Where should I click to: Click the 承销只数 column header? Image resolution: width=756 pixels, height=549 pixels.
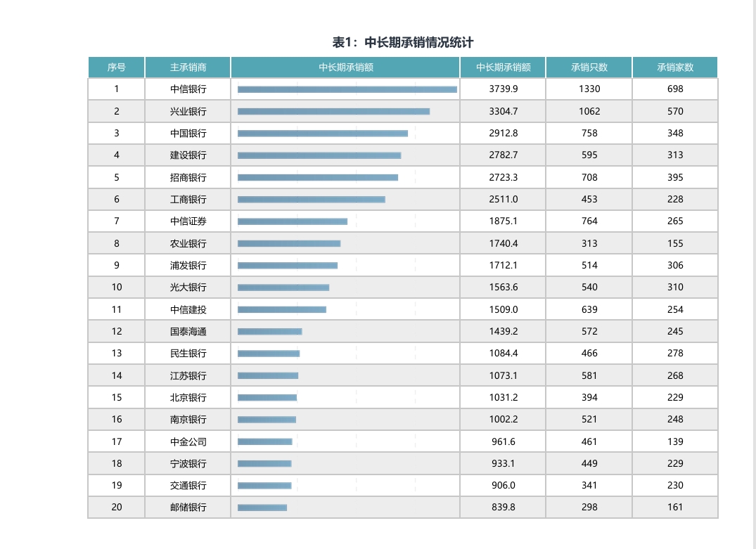(x=589, y=67)
